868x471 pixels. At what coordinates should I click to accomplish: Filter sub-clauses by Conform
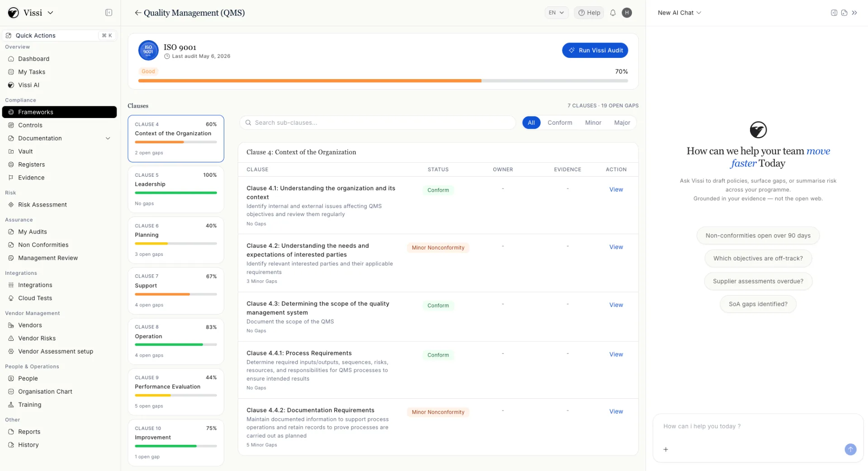[560, 122]
